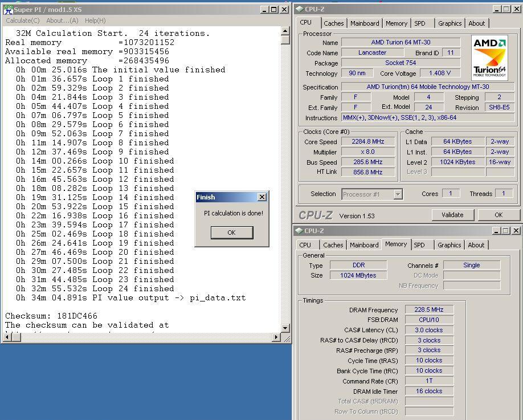Click the Multiplier value x 8.0

click(x=368, y=152)
